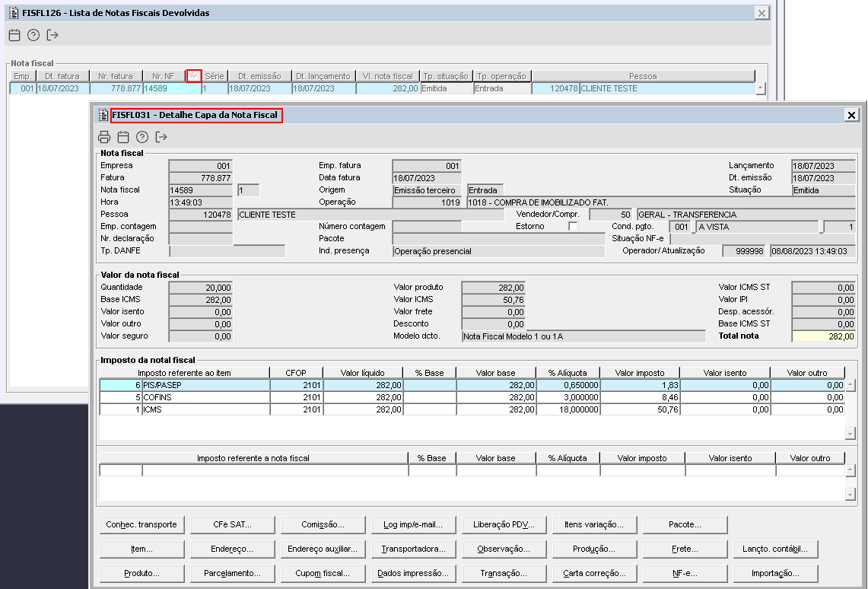
Task: Click up arrow of the nota fiscal tax scrollbar
Action: tap(851, 470)
